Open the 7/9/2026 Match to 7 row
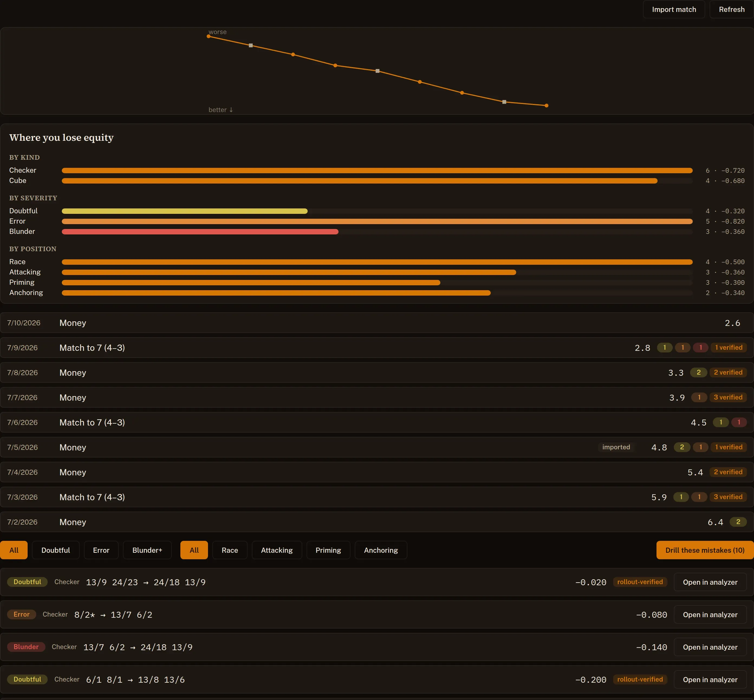 377,348
